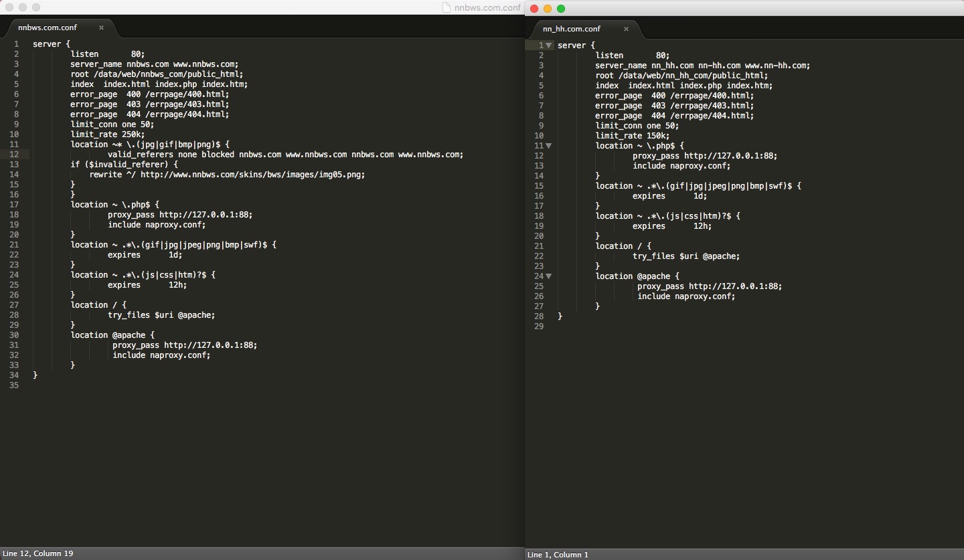The height and width of the screenshot is (560, 964).
Task: Click 'include naproxy.conf;' on line 26 of right window
Action: point(686,296)
